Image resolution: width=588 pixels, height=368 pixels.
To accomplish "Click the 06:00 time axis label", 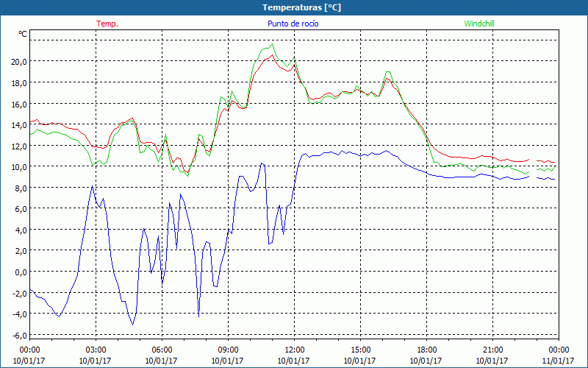I will (x=162, y=350).
